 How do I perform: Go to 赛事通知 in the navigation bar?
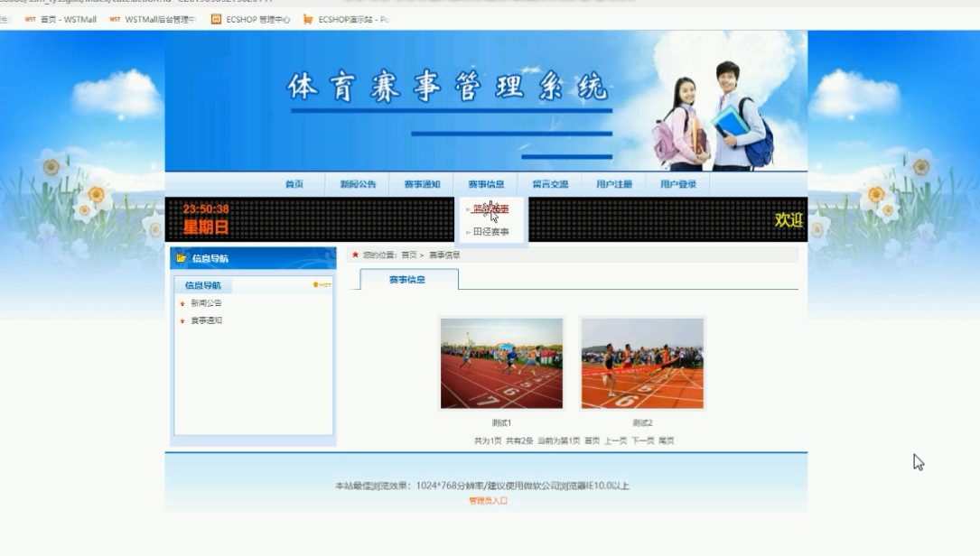[x=422, y=184]
